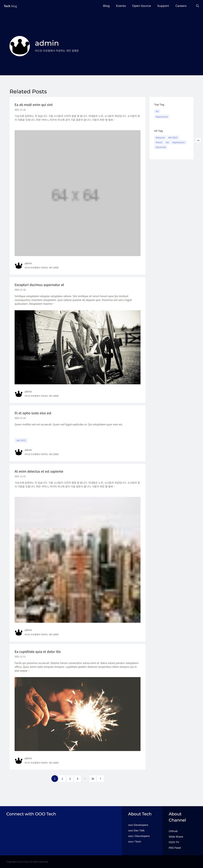Select the Careers nav link
The height and width of the screenshot is (868, 203).
point(181,6)
